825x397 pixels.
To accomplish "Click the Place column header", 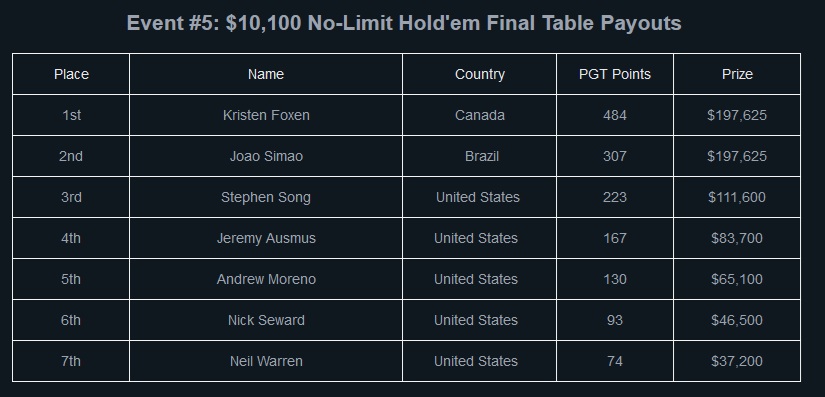I will [x=71, y=74].
